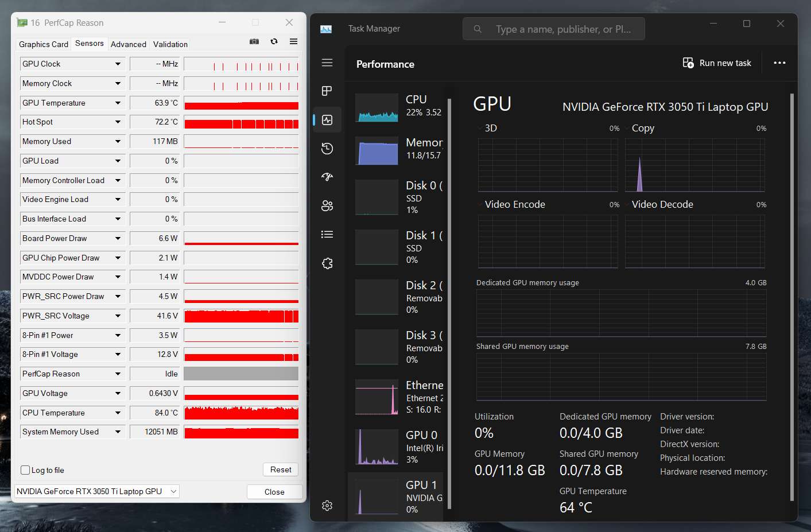
Task: Click the PerfCap Reason gray status bar
Action: [x=241, y=374]
